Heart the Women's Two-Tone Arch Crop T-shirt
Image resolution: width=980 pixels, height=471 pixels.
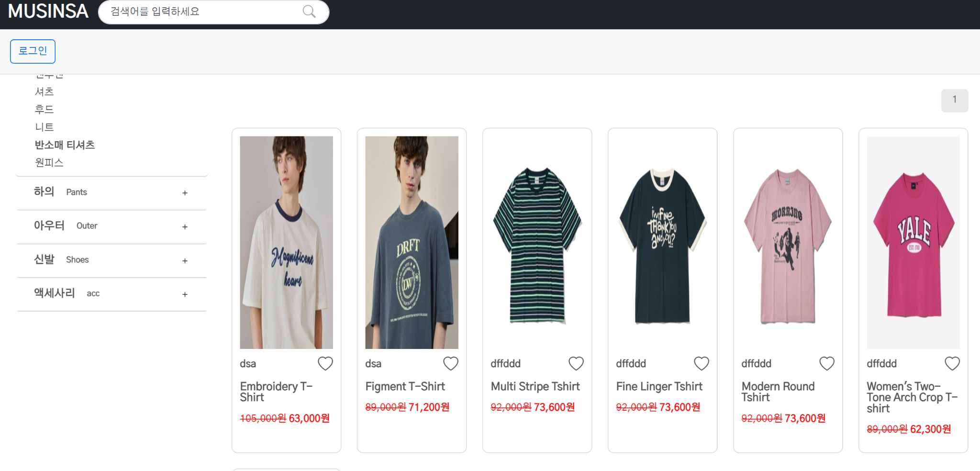coord(952,364)
